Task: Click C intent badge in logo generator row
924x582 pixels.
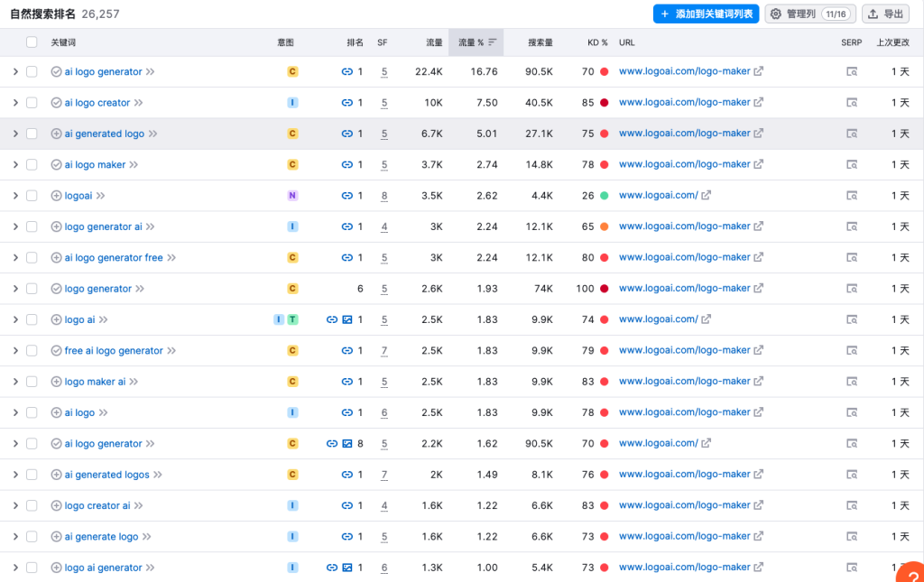Action: click(x=292, y=289)
